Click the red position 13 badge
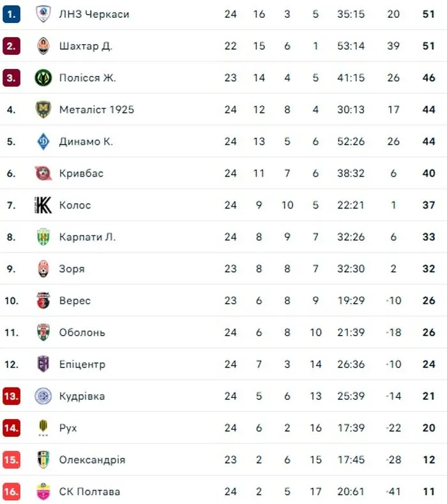This screenshot has width=447, height=504. click(11, 396)
